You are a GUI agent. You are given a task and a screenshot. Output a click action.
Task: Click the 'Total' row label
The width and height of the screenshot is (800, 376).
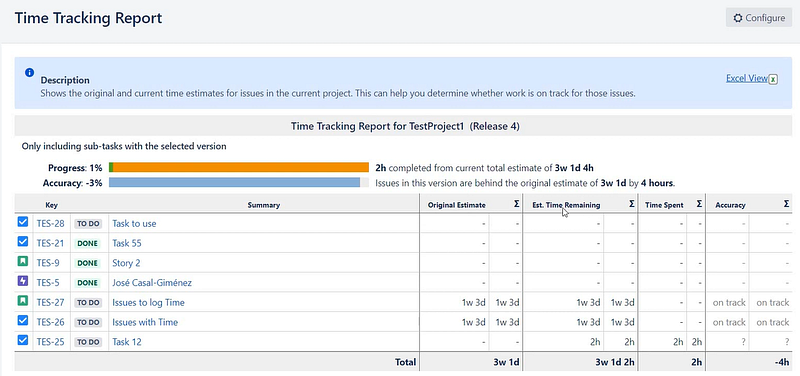click(406, 362)
